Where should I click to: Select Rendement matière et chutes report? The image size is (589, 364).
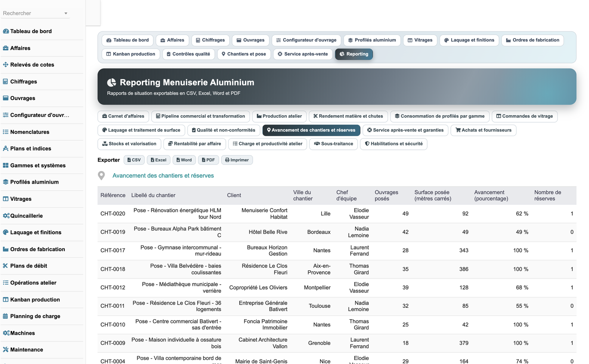348,116
